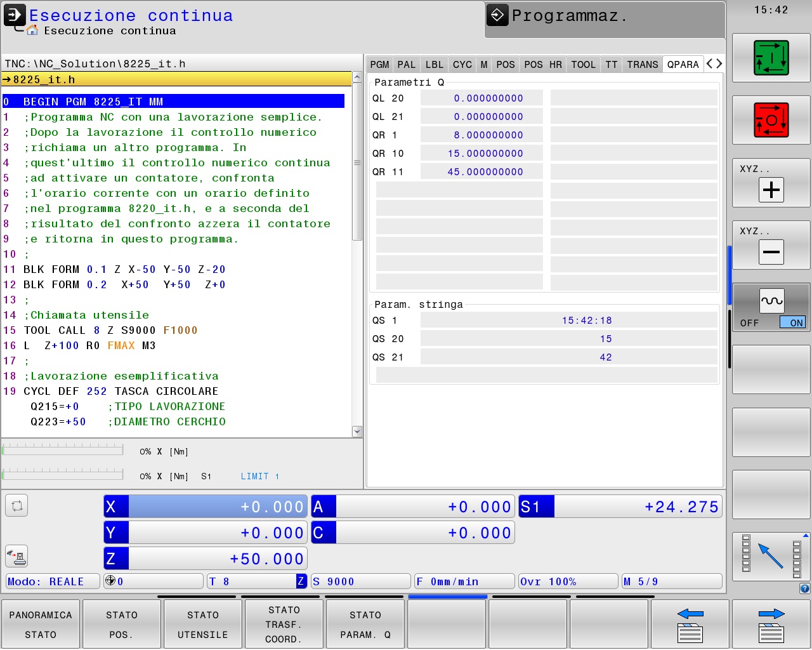Screen dimensions: 812x650
Task: Open the tabs right chevron
Action: (719, 63)
